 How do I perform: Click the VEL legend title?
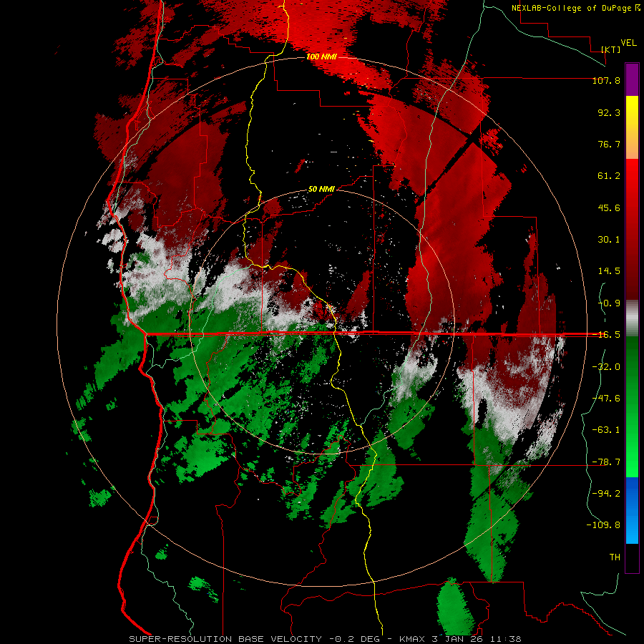coord(628,43)
